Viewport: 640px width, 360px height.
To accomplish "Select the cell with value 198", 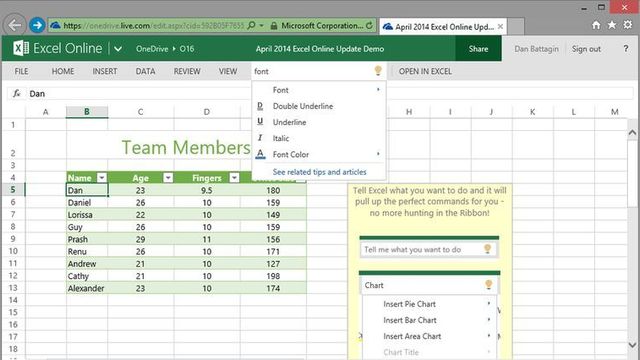I will click(273, 276).
